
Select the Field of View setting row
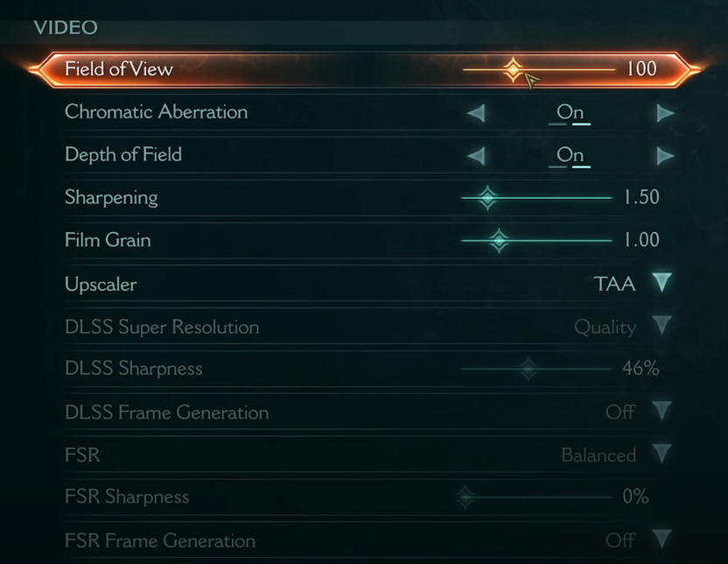coord(119,69)
